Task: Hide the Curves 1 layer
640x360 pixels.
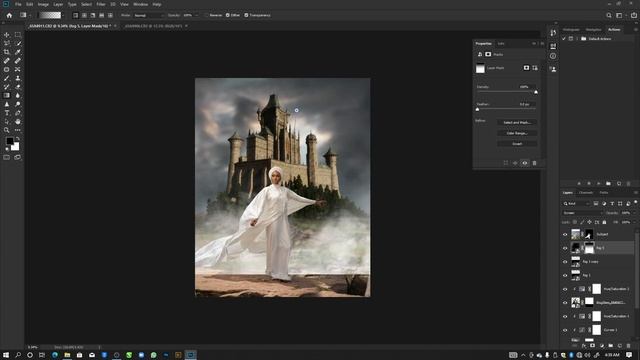Action: pos(565,330)
